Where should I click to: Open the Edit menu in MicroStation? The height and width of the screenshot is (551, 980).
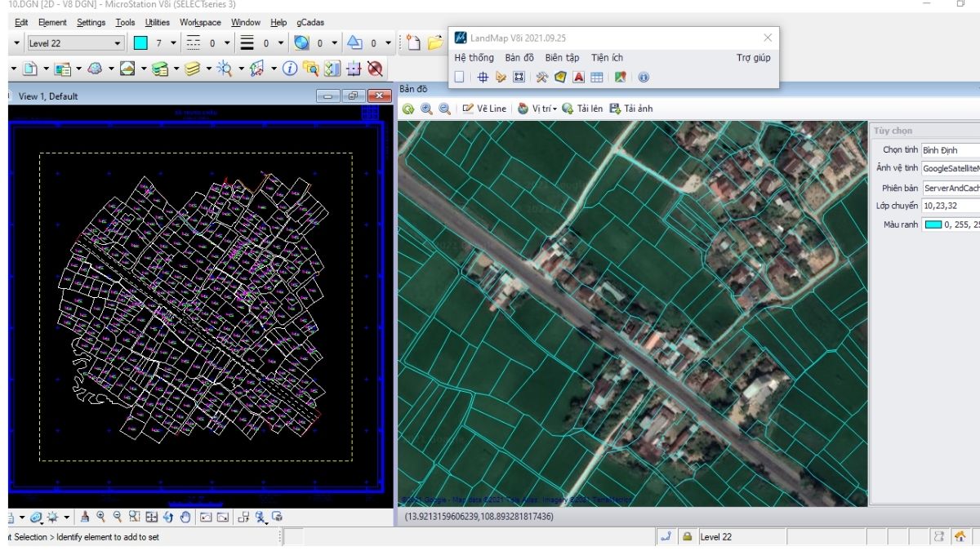pos(21,22)
